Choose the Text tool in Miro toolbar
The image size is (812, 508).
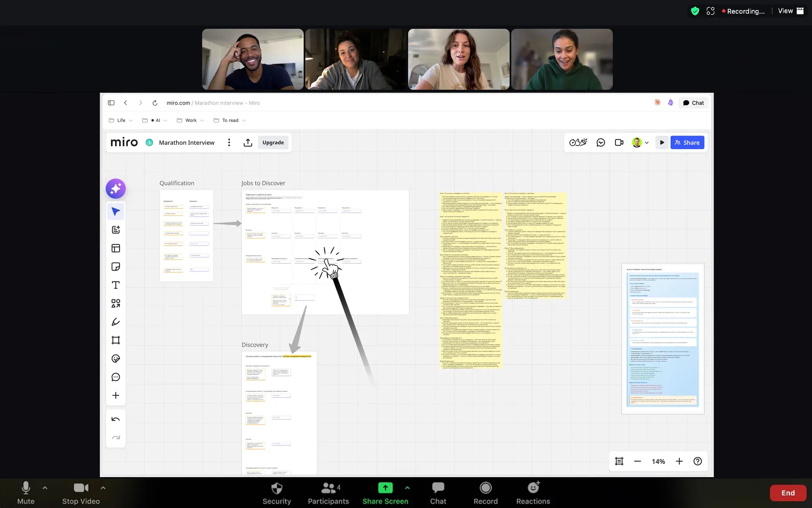tap(115, 285)
